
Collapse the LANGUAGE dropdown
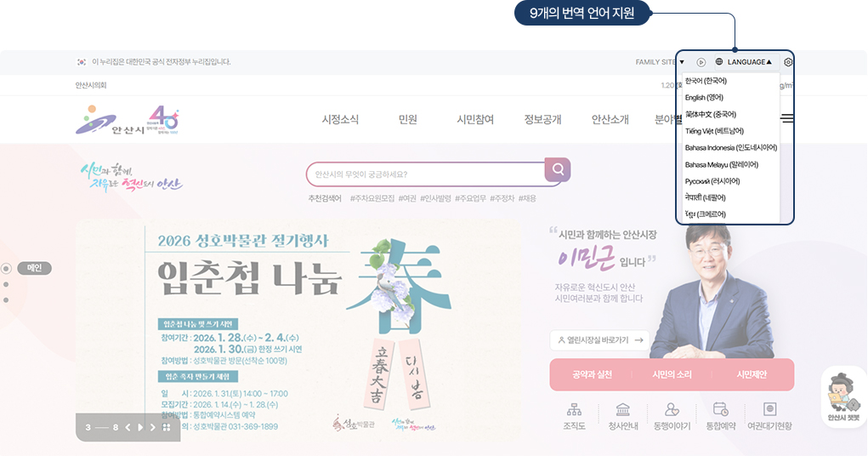(744, 62)
